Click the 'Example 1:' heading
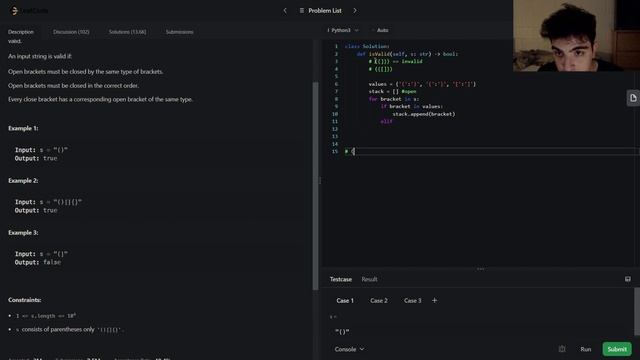Image resolution: width=640 pixels, height=360 pixels. (x=23, y=128)
